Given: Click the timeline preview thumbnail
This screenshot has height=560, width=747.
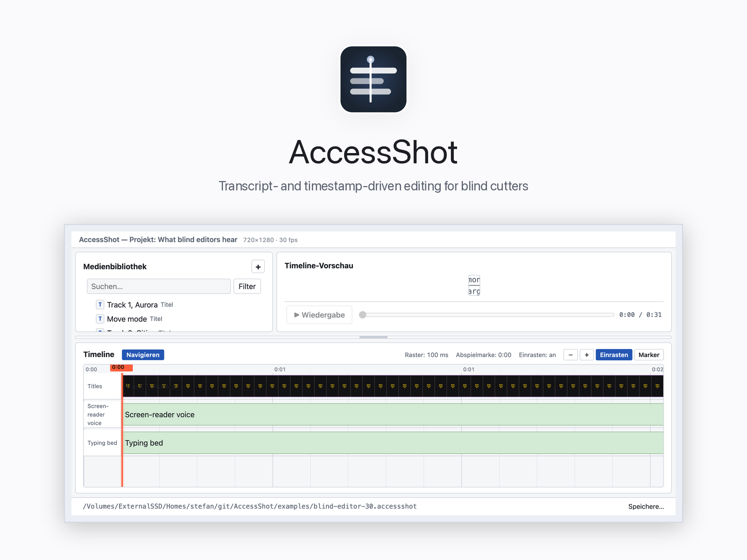Looking at the screenshot, I should pos(474,286).
